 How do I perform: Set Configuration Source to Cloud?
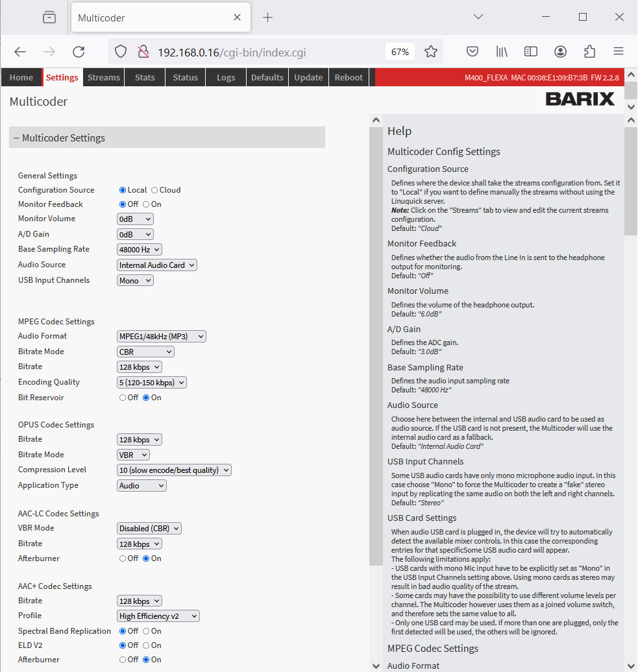coord(154,190)
